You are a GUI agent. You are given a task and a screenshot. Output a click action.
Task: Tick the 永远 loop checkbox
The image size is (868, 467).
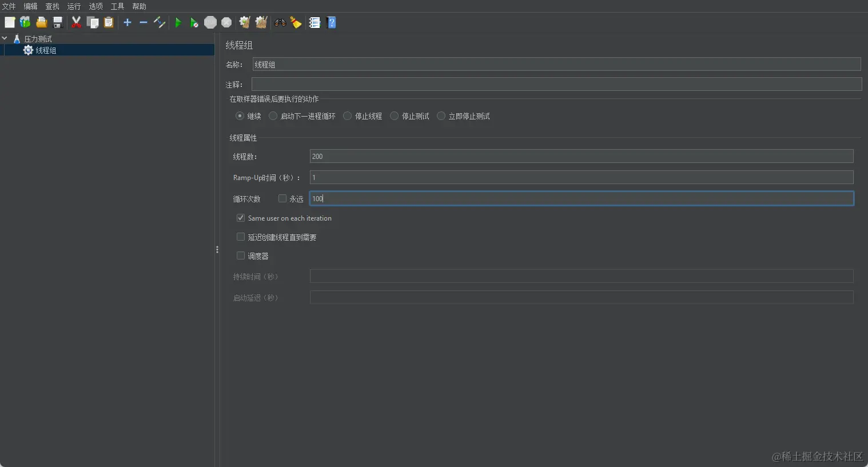point(282,198)
